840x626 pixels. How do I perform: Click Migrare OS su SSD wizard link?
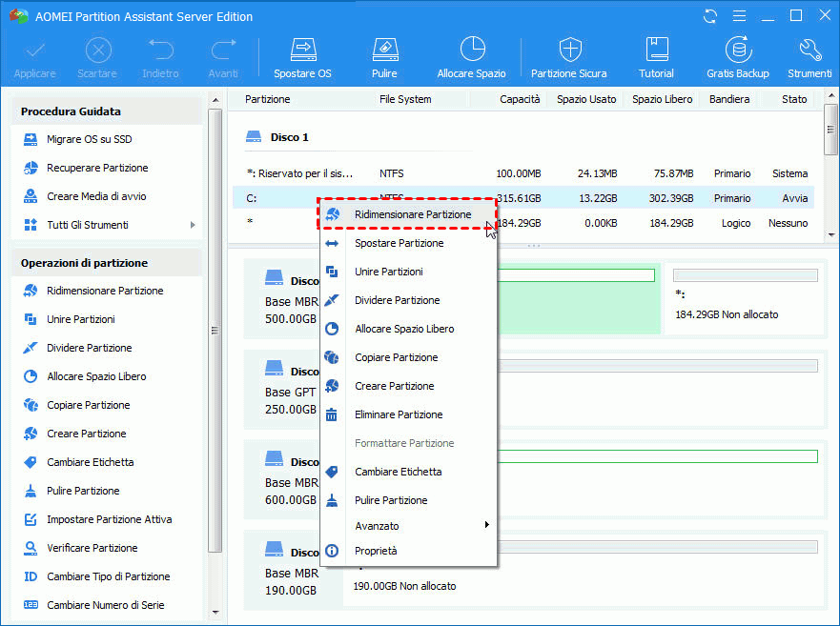pos(89,139)
